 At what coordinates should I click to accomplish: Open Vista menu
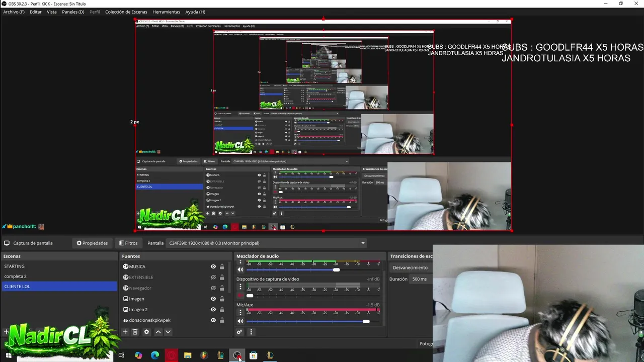(52, 12)
